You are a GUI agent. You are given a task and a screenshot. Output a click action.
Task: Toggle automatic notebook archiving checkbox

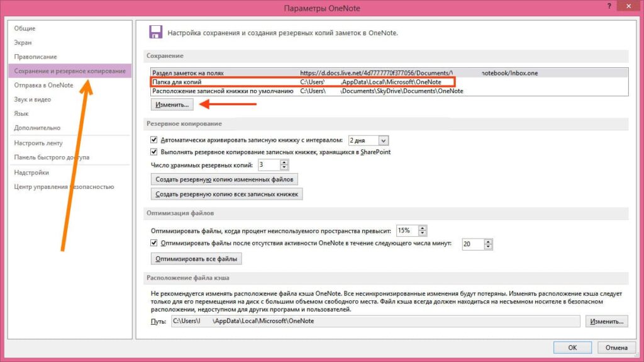pos(154,140)
